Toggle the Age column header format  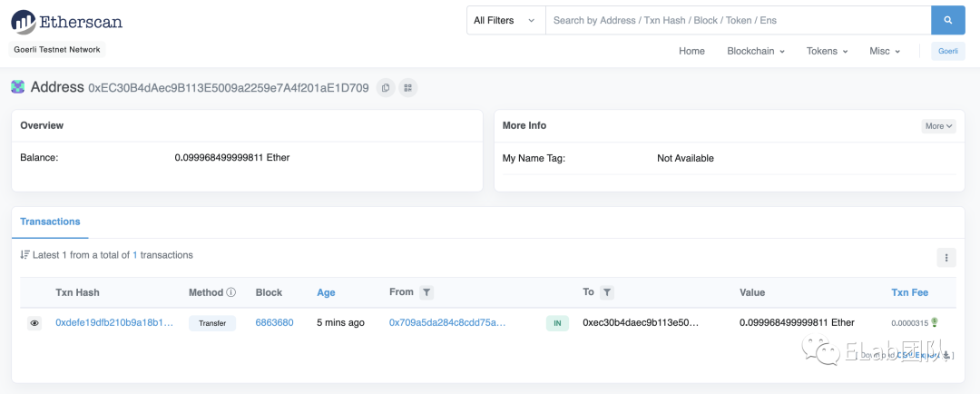326,292
